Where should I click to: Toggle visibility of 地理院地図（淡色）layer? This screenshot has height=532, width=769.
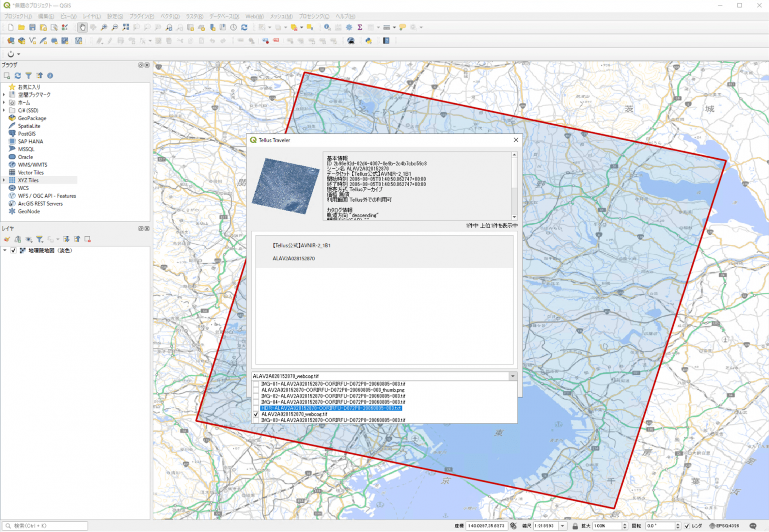(14, 251)
